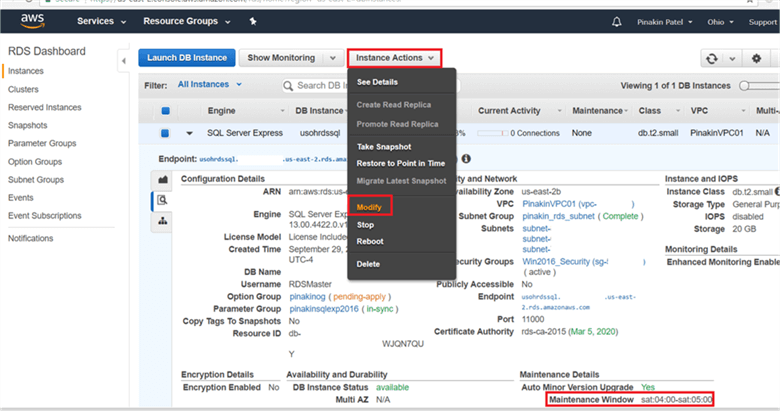
Task: Open the hierarchy tab icon
Action: tap(163, 221)
